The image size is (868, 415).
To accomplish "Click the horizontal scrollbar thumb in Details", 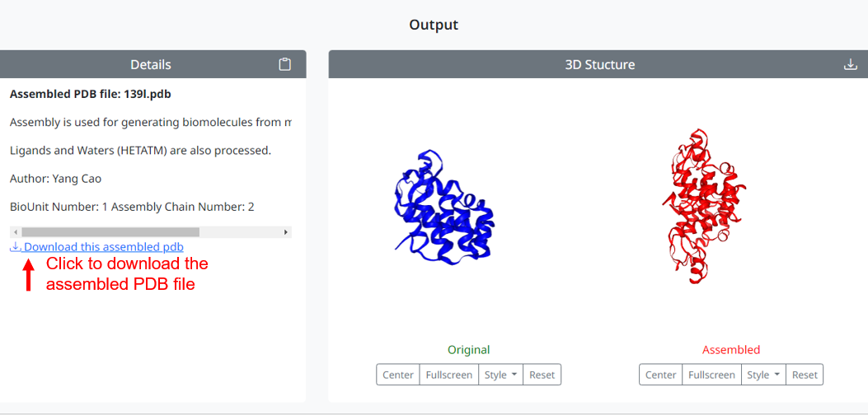I will [110, 232].
